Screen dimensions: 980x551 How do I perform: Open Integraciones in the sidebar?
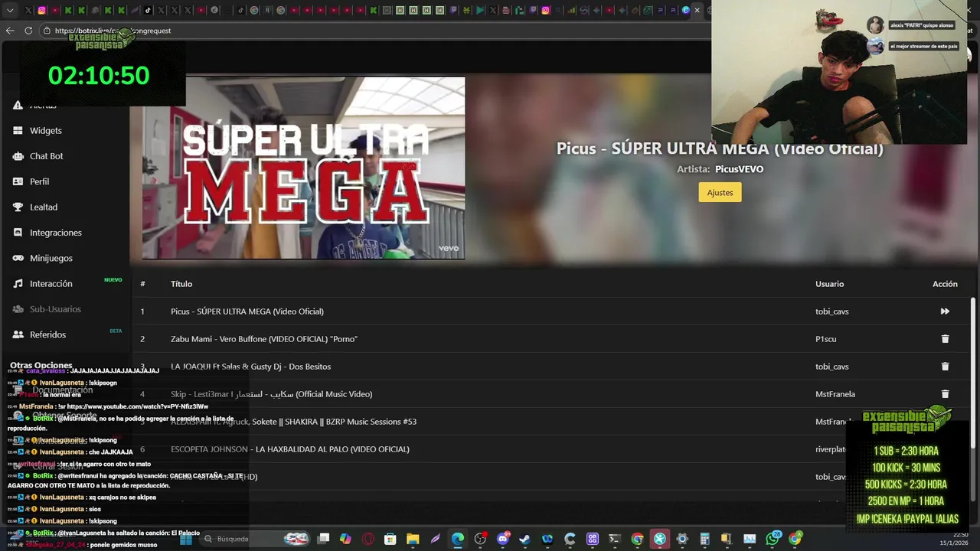click(55, 233)
